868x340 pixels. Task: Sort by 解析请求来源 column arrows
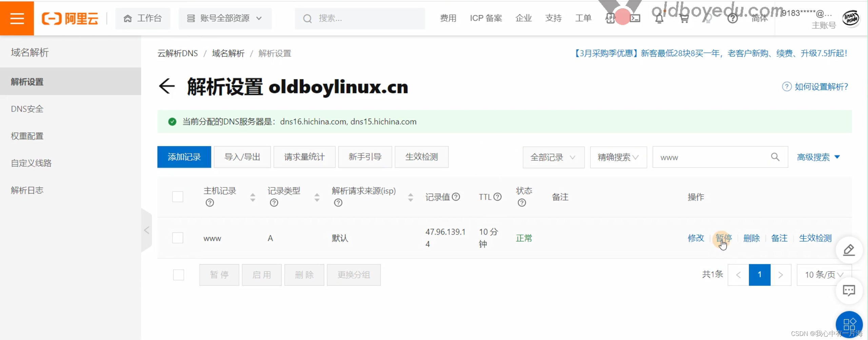coord(410,197)
